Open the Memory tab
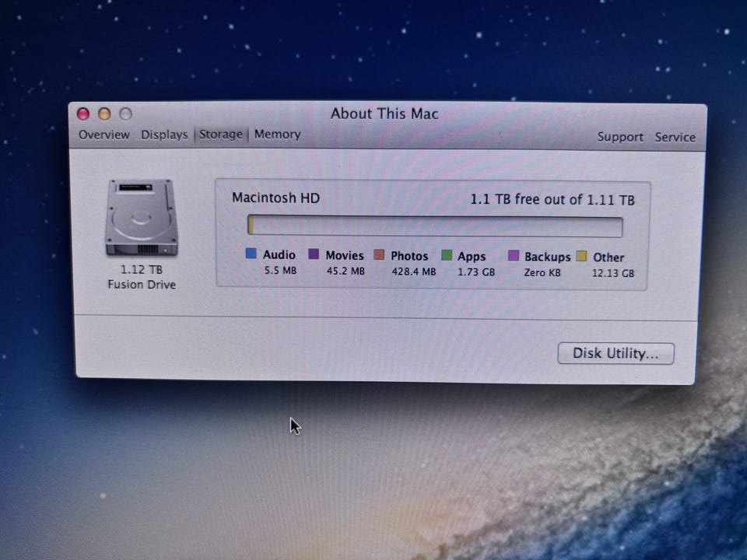The width and height of the screenshot is (747, 560). [x=277, y=135]
